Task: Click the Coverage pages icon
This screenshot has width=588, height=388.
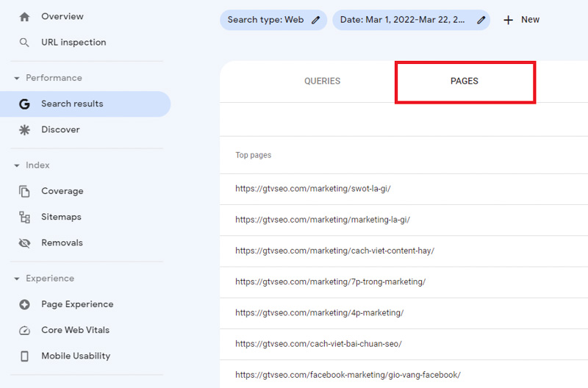Action: pyautogui.click(x=24, y=191)
